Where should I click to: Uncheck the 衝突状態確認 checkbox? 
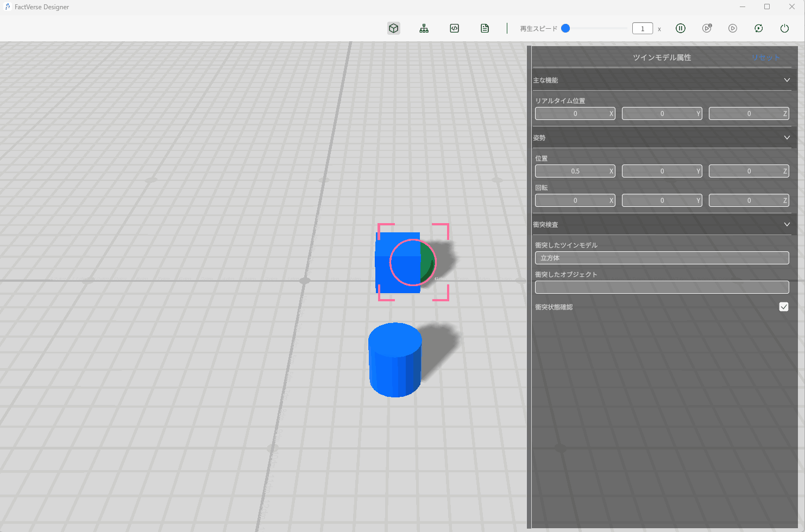(784, 307)
